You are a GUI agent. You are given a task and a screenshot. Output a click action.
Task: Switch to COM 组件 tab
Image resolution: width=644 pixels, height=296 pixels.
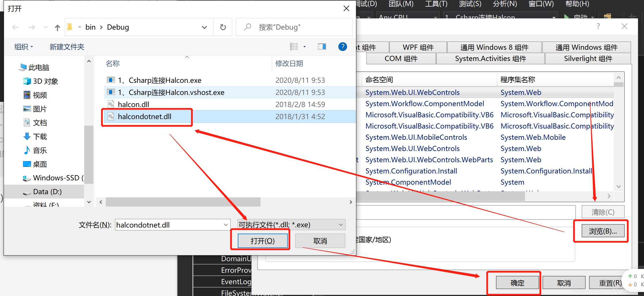click(x=401, y=59)
